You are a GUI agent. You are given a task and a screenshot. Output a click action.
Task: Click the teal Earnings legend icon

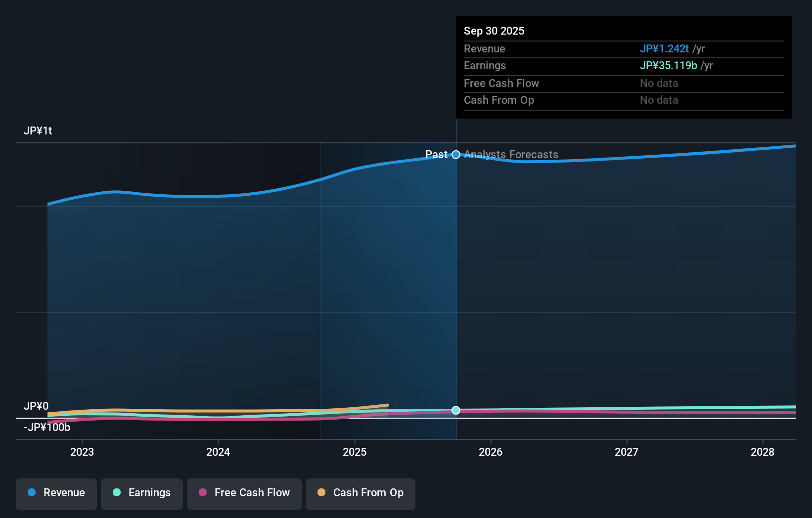[117, 492]
